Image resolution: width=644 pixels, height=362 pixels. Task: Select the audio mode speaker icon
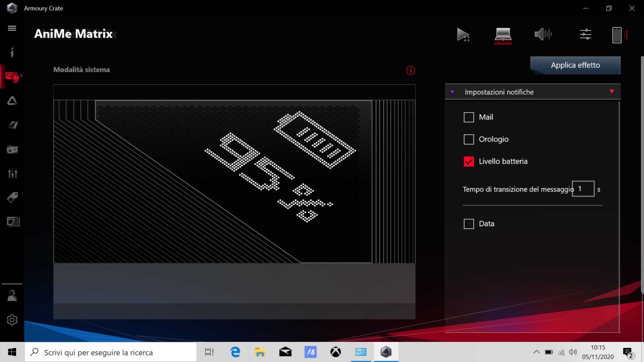(543, 34)
